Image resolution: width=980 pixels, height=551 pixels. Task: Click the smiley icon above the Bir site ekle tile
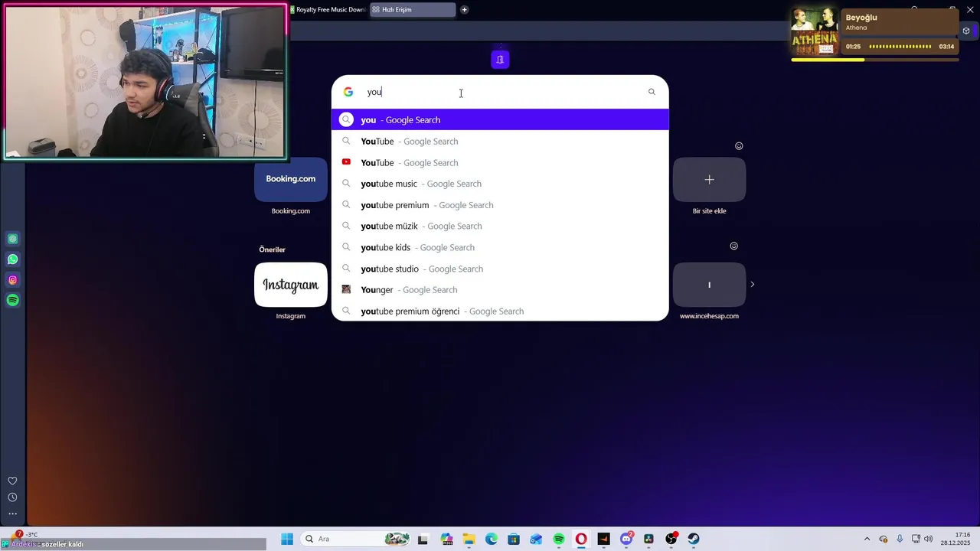click(x=739, y=146)
